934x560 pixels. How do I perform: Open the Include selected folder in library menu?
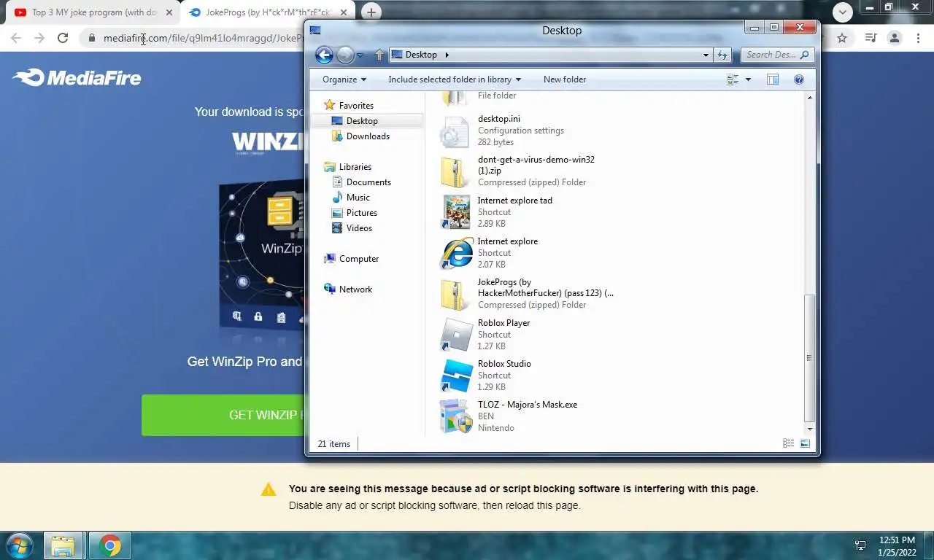point(455,79)
